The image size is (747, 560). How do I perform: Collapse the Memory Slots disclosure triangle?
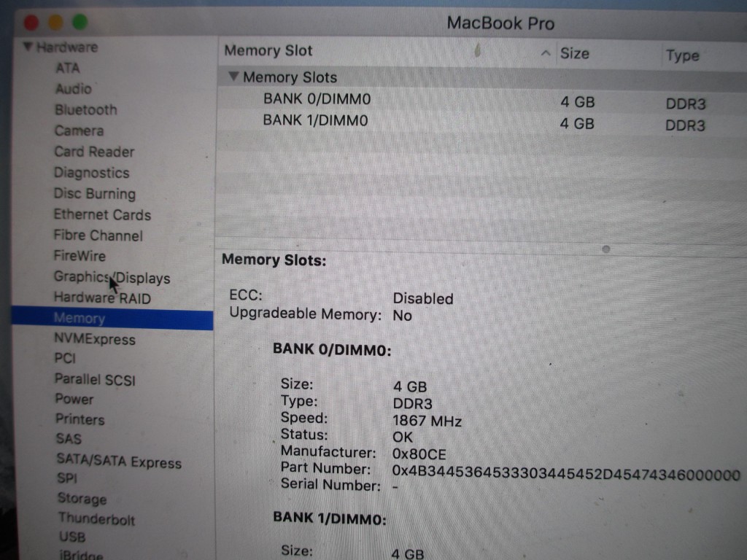(x=233, y=76)
